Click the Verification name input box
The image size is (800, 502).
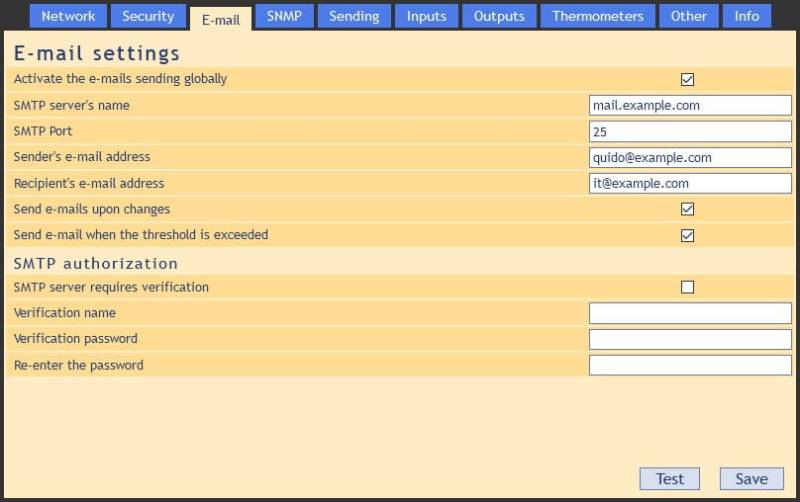point(690,314)
